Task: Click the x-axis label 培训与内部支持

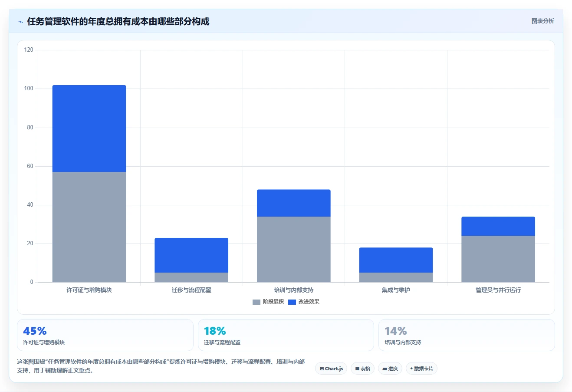Action: click(294, 290)
